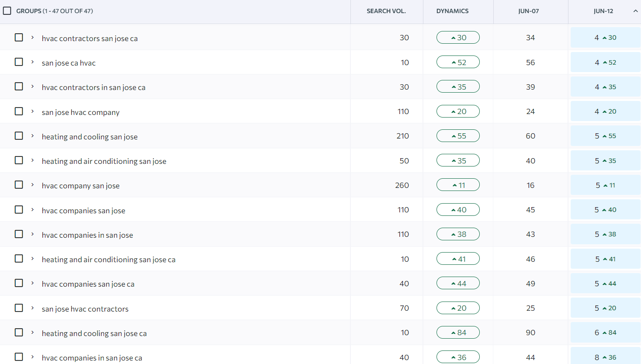Sort by Dynamics column header
641x364 pixels.
[x=452, y=11]
